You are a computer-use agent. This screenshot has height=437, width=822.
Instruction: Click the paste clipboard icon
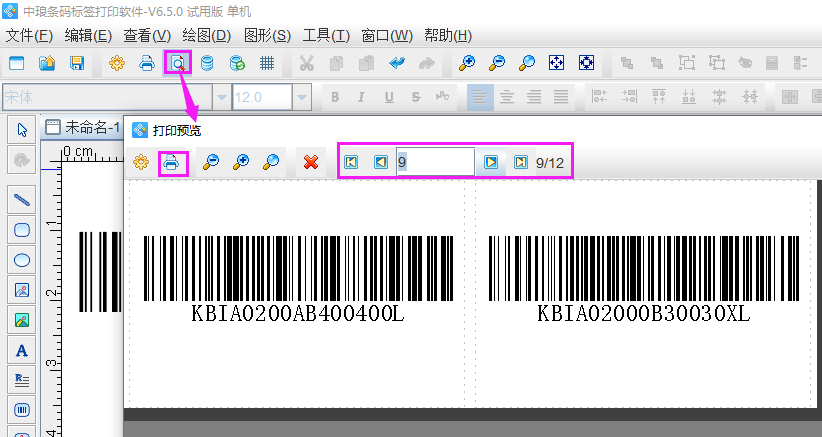tap(366, 63)
